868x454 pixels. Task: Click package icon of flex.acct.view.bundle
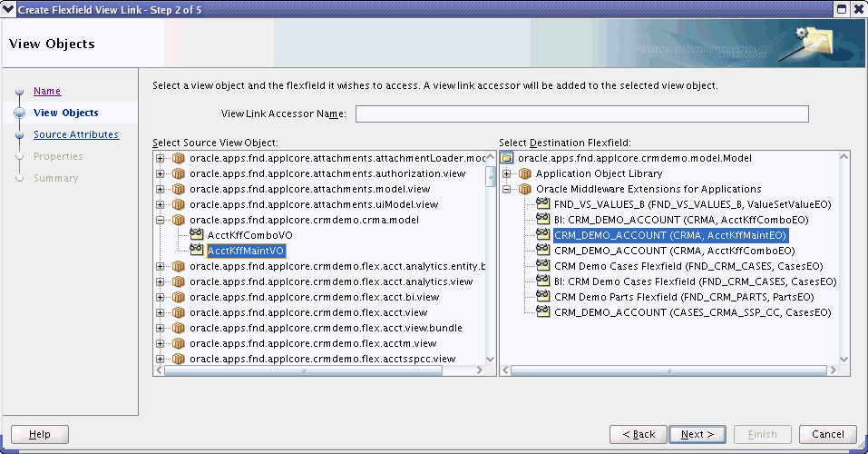coord(178,328)
